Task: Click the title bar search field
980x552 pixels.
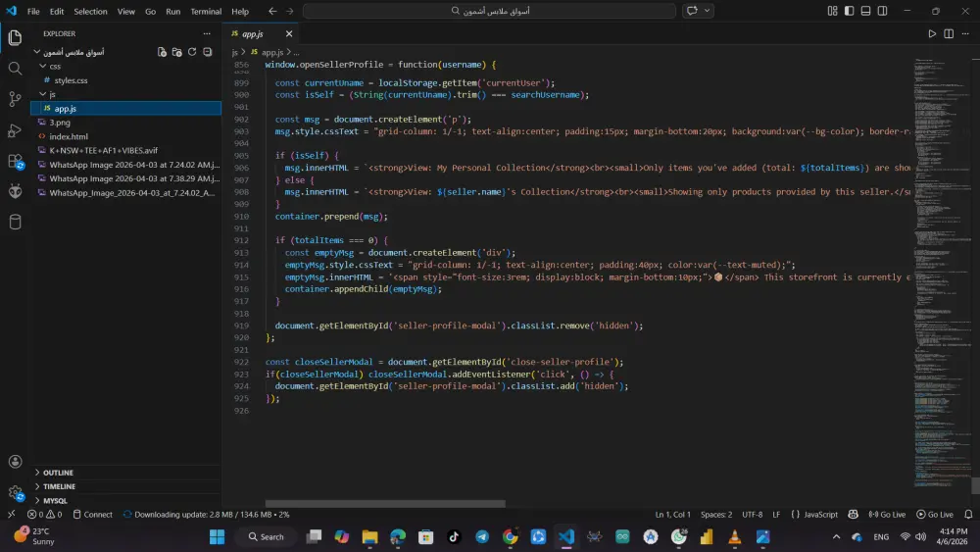Action: [489, 11]
